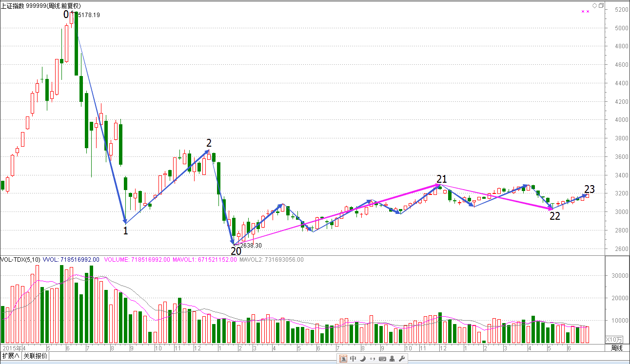Click the user icon in IME bar

[392, 359]
